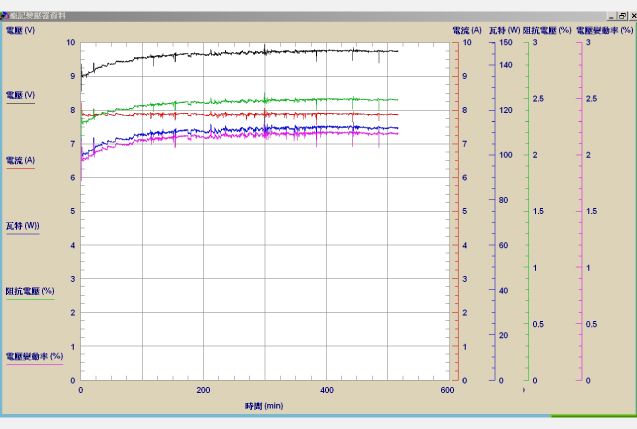Click the 200 tick on the time axis
637x429 pixels.
tap(204, 390)
